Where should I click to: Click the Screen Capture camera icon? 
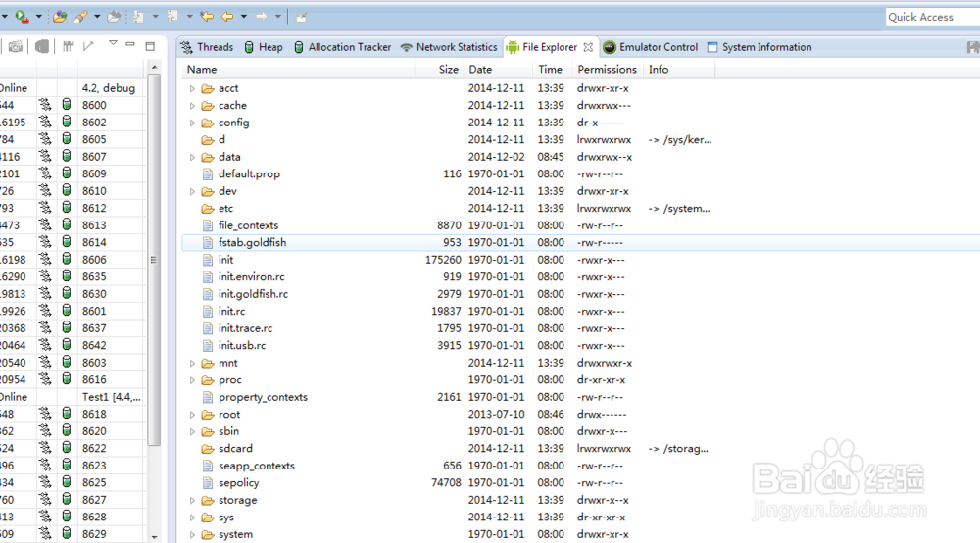pos(15,47)
